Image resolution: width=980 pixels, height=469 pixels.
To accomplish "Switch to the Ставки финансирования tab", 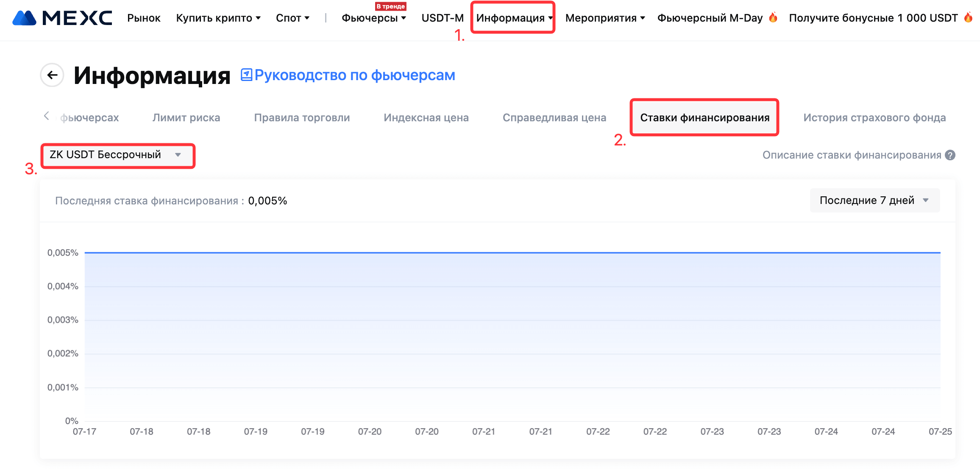I will pos(704,117).
